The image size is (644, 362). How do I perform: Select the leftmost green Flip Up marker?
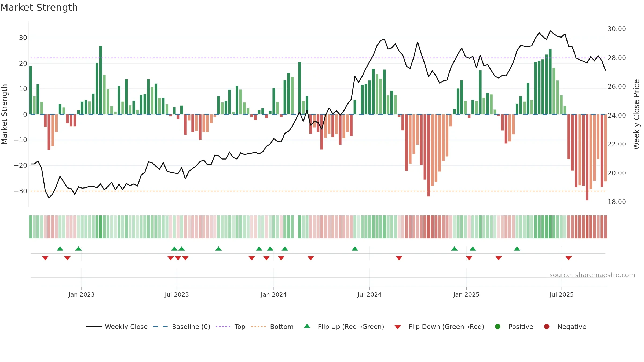(60, 249)
